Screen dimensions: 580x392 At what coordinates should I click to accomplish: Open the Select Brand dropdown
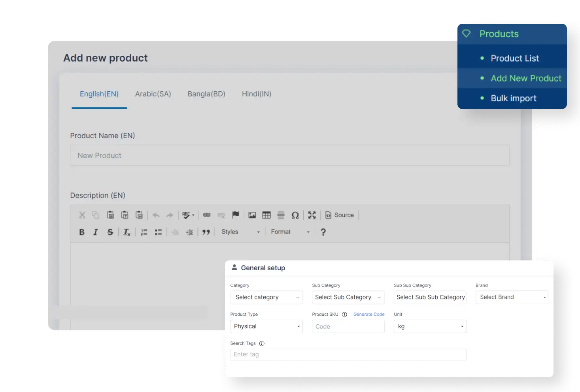pyautogui.click(x=512, y=297)
